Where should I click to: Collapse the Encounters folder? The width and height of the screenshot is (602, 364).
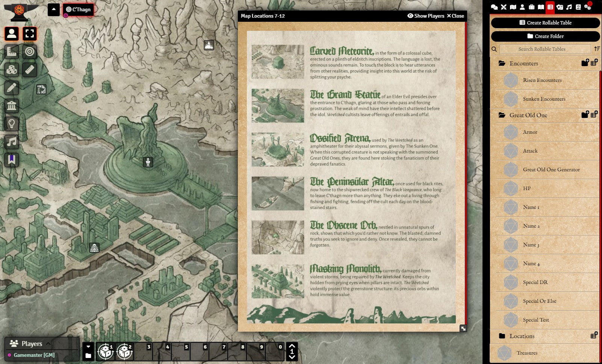523,63
